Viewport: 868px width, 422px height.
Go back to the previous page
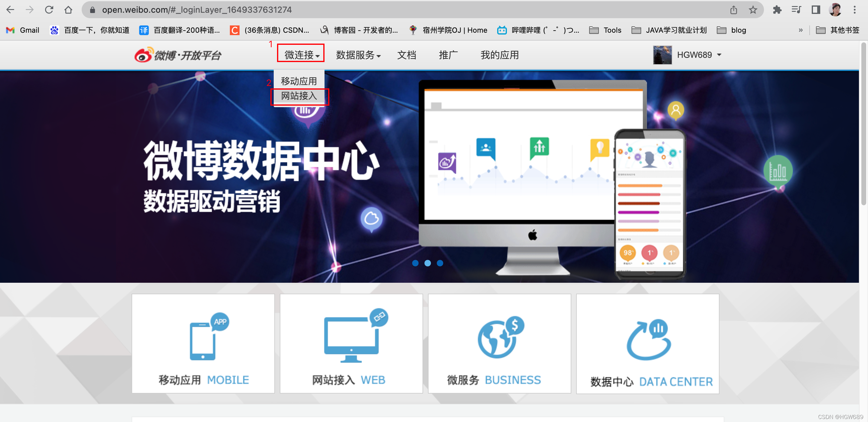point(11,10)
